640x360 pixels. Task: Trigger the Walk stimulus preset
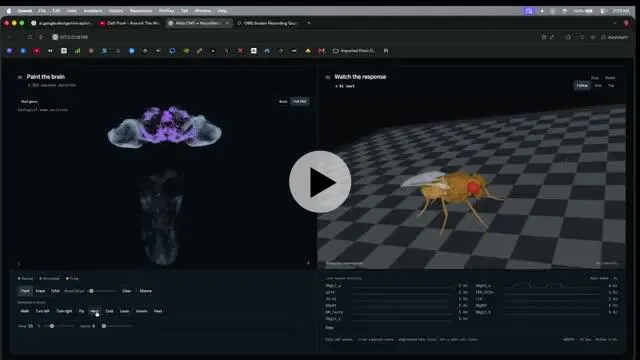point(25,311)
